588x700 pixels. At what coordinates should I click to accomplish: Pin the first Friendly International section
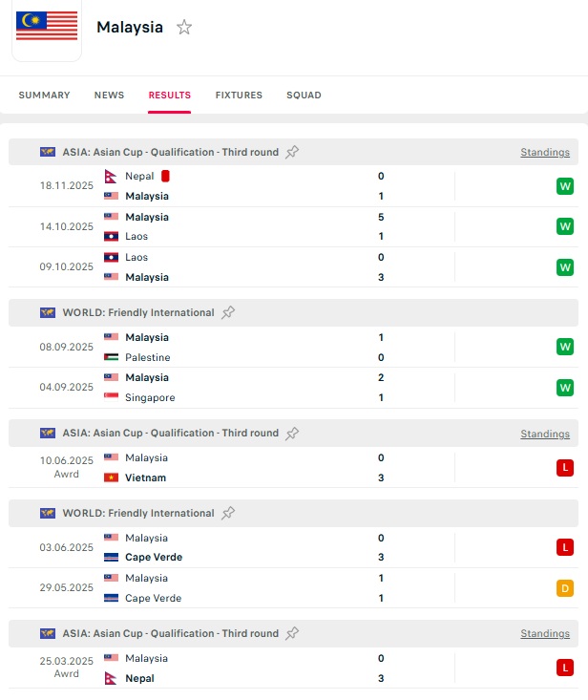pyautogui.click(x=227, y=312)
